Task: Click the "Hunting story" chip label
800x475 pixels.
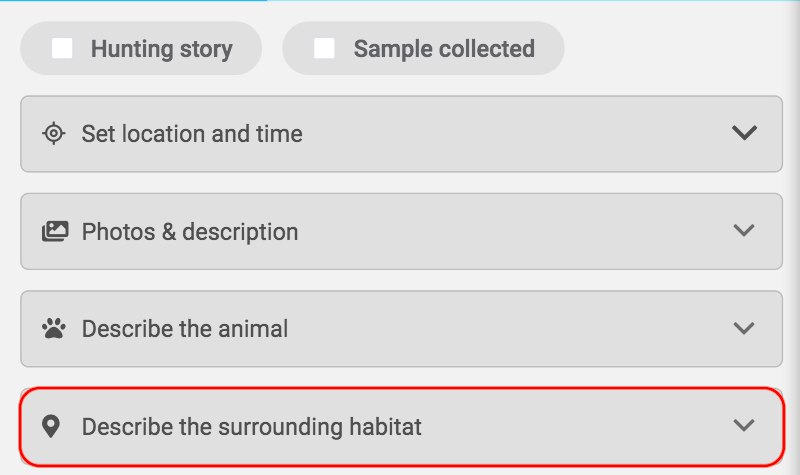Action: (161, 48)
